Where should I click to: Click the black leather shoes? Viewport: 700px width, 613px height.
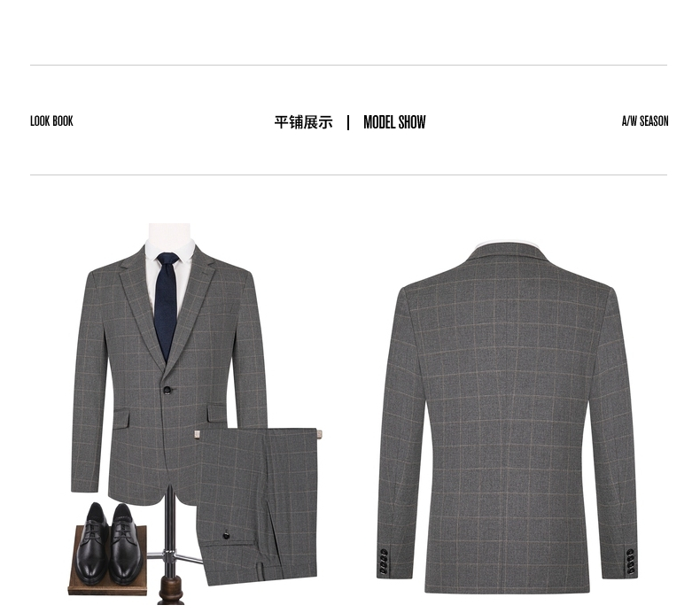(x=110, y=543)
